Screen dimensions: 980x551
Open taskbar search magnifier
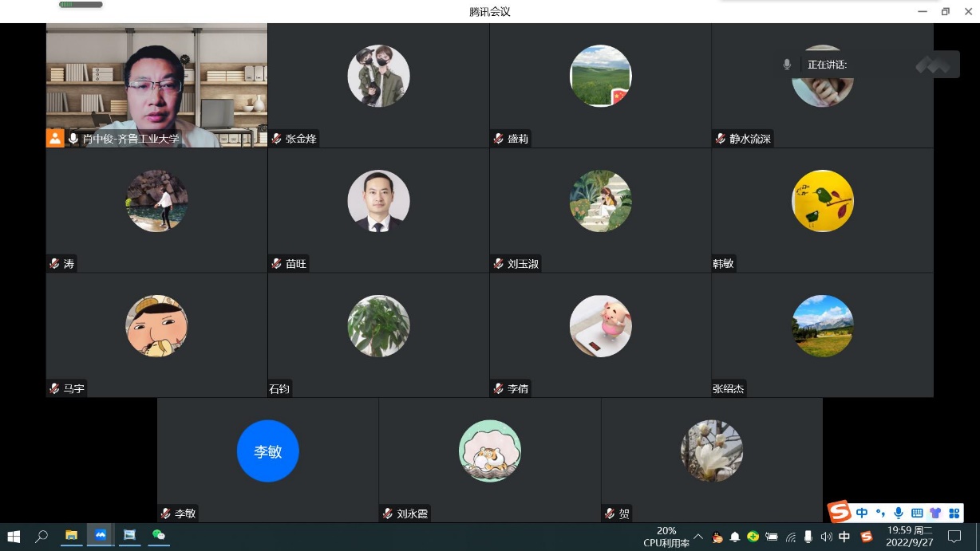coord(42,536)
